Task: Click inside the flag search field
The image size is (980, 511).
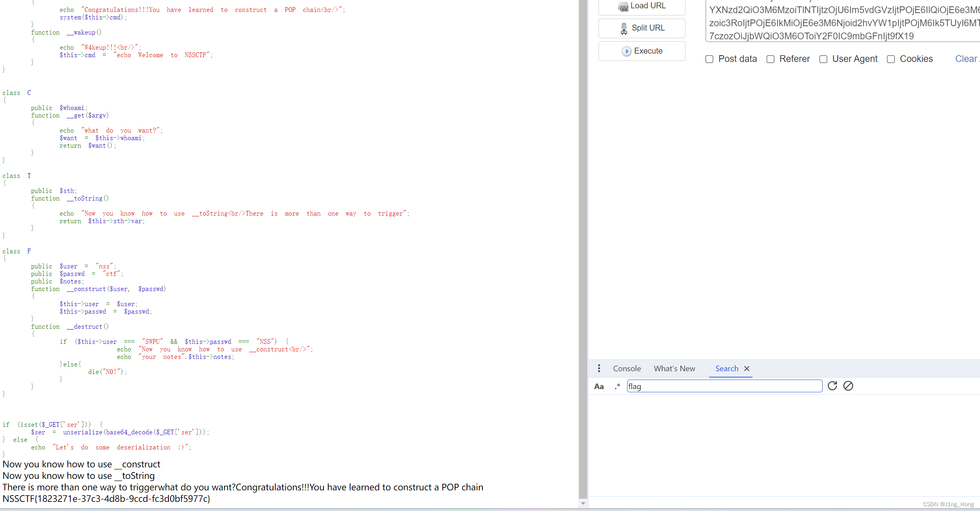Action: (723, 386)
